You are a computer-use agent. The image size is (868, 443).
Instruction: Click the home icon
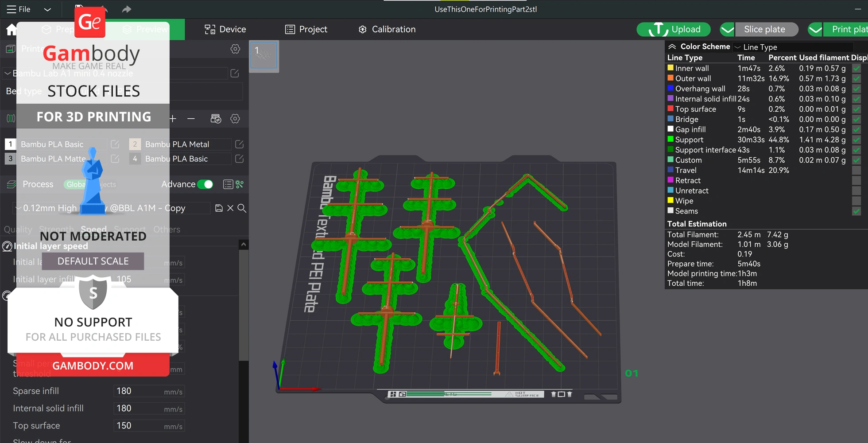pos(11,30)
